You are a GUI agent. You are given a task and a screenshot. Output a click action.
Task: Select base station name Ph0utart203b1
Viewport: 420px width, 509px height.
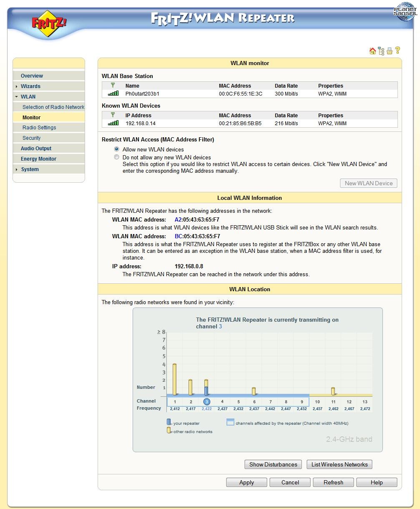click(x=142, y=94)
